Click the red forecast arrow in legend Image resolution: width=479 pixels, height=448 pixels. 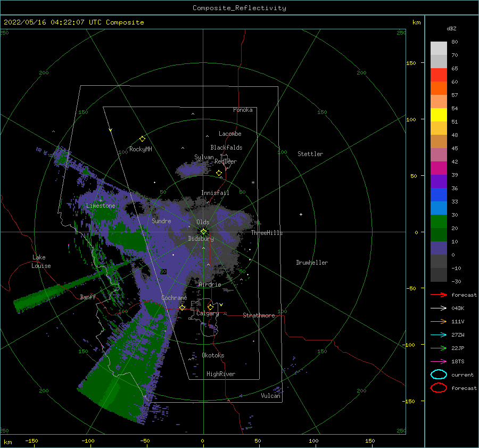pos(439,295)
